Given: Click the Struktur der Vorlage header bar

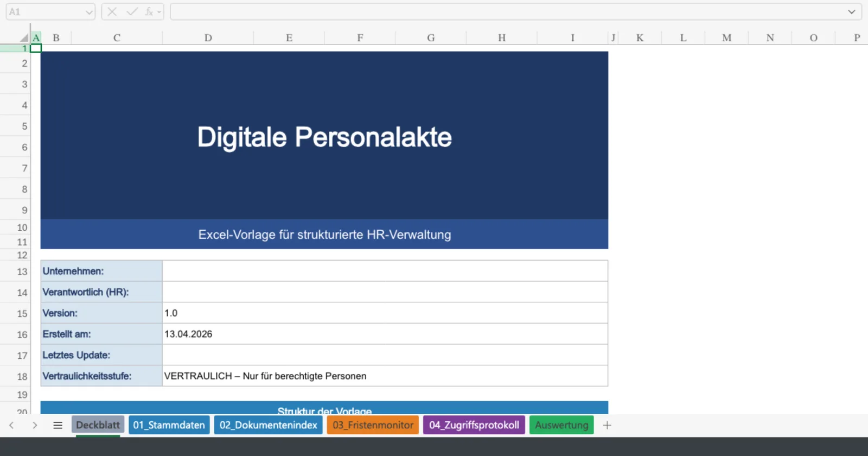Looking at the screenshot, I should coord(324,408).
